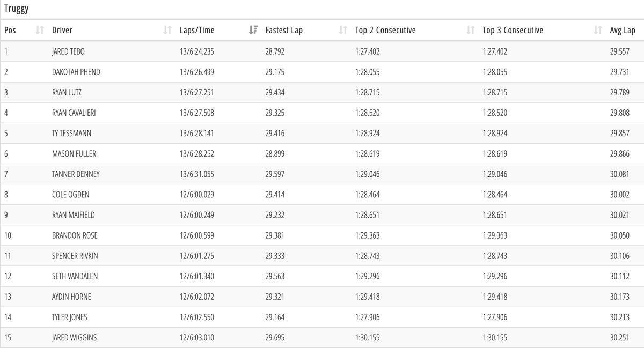Viewport: 644px width, 348px height.
Task: Click TANNER DENNEY's lap time 13/6:31.055
Action: pyautogui.click(x=197, y=174)
